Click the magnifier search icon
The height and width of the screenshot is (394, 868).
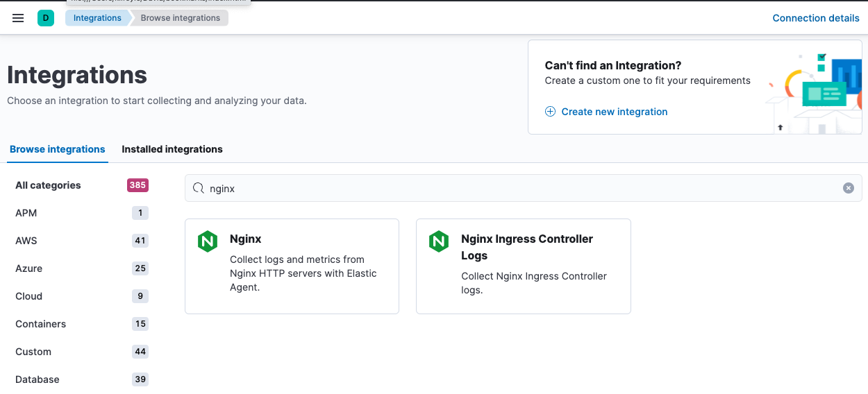pos(198,188)
